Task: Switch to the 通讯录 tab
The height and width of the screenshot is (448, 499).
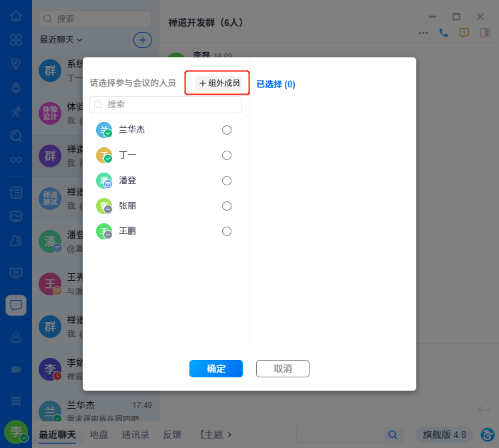Action: click(x=135, y=435)
